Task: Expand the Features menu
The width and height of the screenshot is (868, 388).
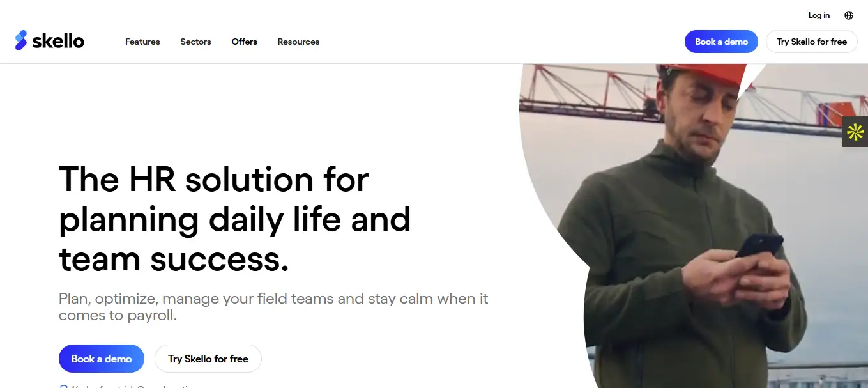Action: 142,42
